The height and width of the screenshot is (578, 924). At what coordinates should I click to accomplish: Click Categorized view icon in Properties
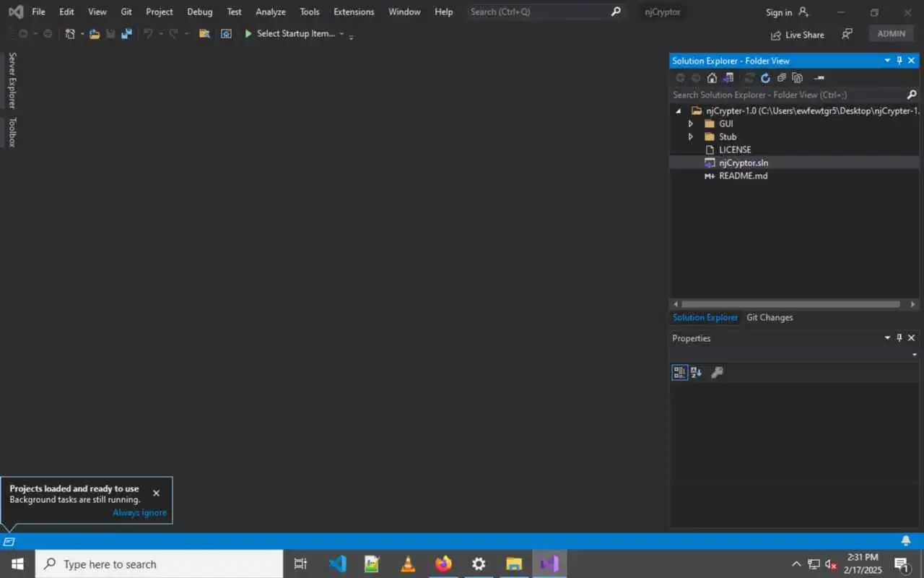click(679, 373)
